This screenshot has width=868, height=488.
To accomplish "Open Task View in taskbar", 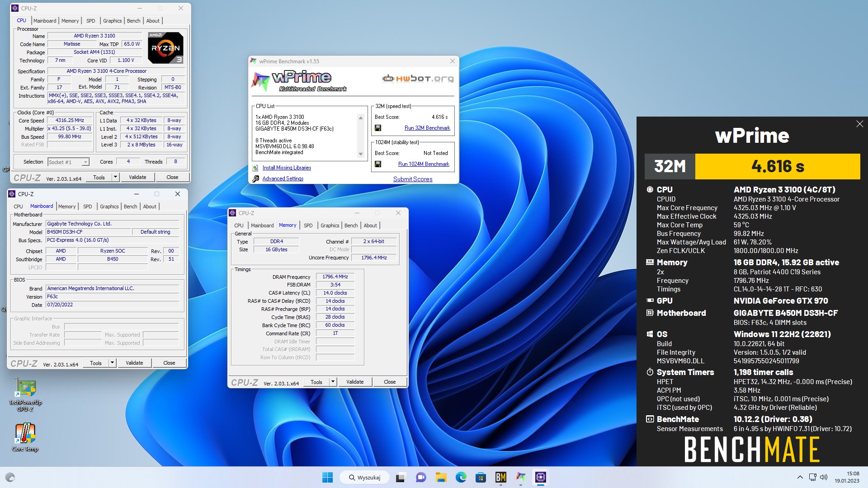I will (x=401, y=477).
